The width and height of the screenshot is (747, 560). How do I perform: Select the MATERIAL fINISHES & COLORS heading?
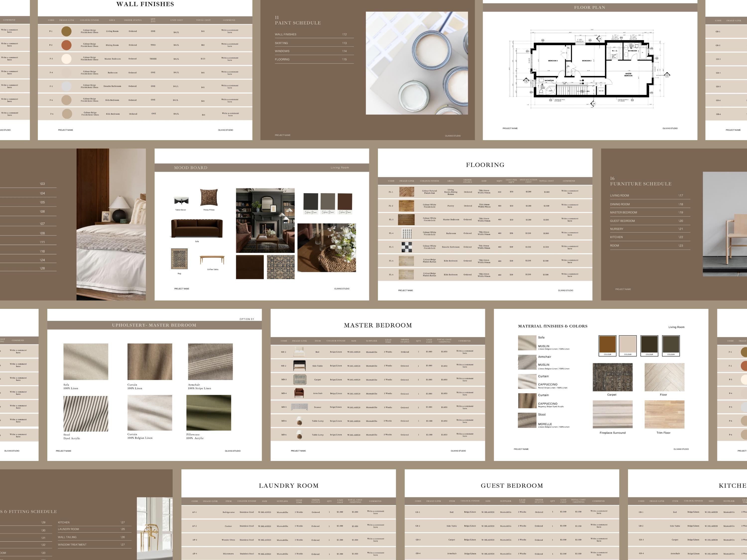click(x=553, y=326)
